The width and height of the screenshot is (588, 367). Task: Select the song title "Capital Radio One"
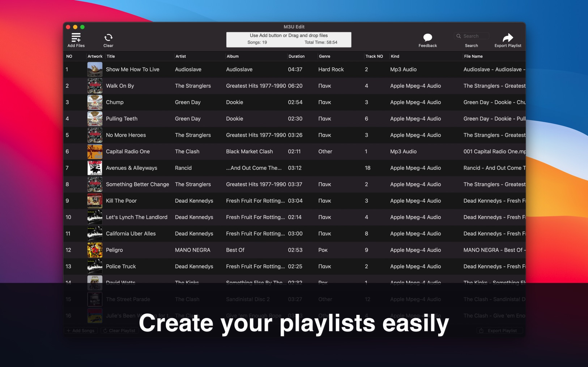(x=128, y=152)
